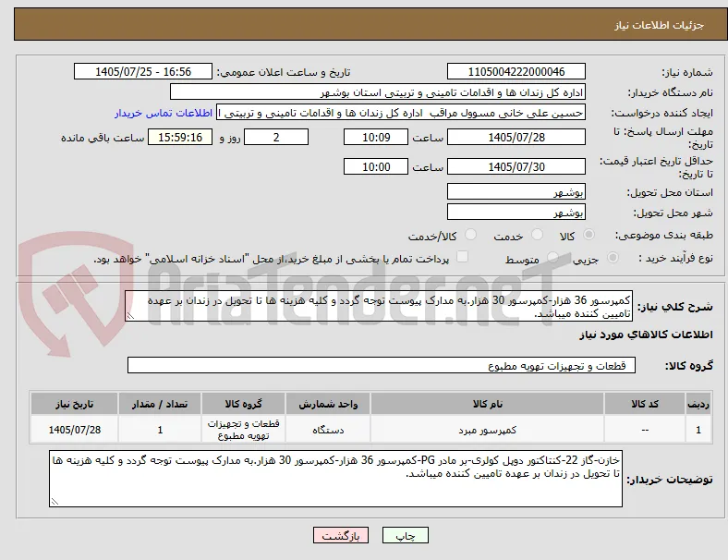Click the table's گروه کالا column header
Viewport: 728px width, 560px height.
coord(243,404)
